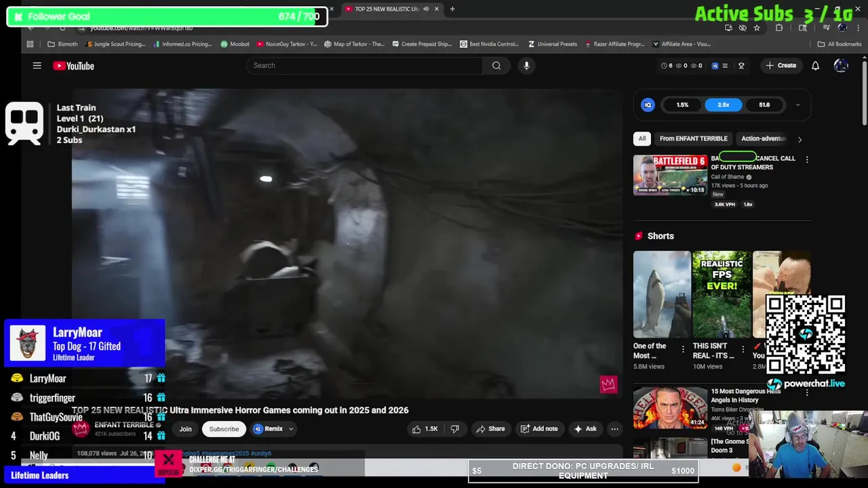Open the REALISTIC FPS EVER short thumbnail
The width and height of the screenshot is (868, 488).
pyautogui.click(x=722, y=294)
